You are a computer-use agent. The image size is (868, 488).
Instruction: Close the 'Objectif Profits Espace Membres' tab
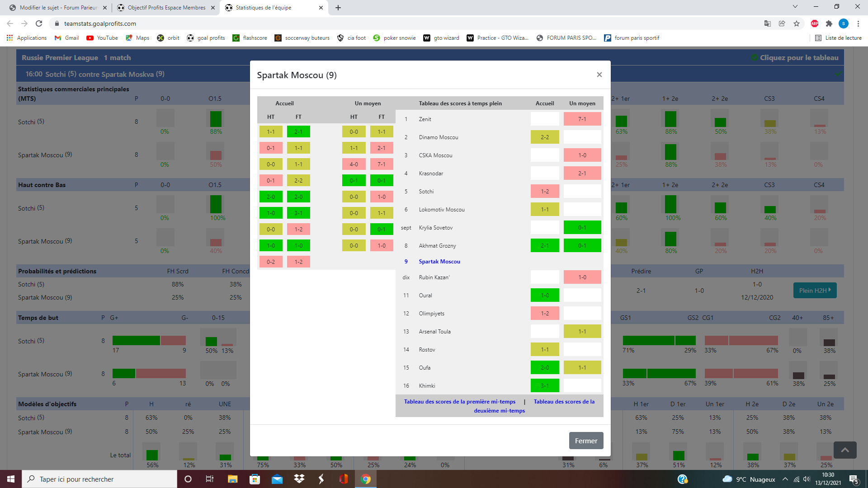point(213,8)
